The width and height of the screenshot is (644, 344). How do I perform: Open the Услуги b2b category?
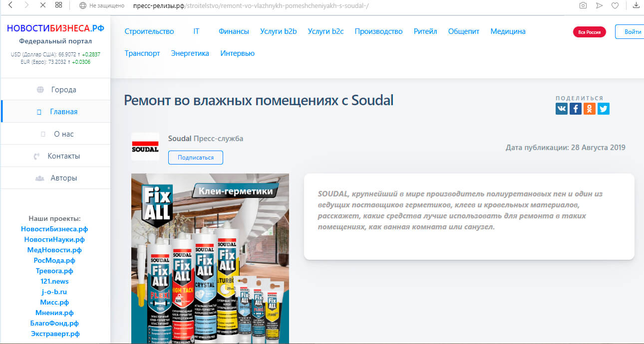point(279,31)
